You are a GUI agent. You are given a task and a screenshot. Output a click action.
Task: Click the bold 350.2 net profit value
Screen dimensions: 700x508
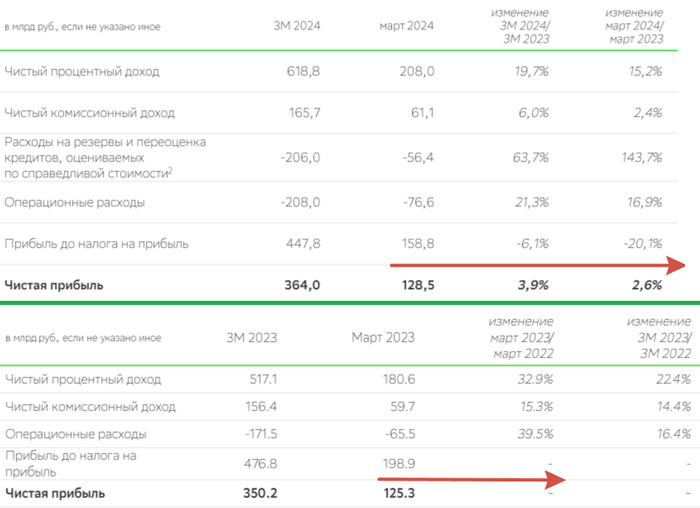pos(259,493)
